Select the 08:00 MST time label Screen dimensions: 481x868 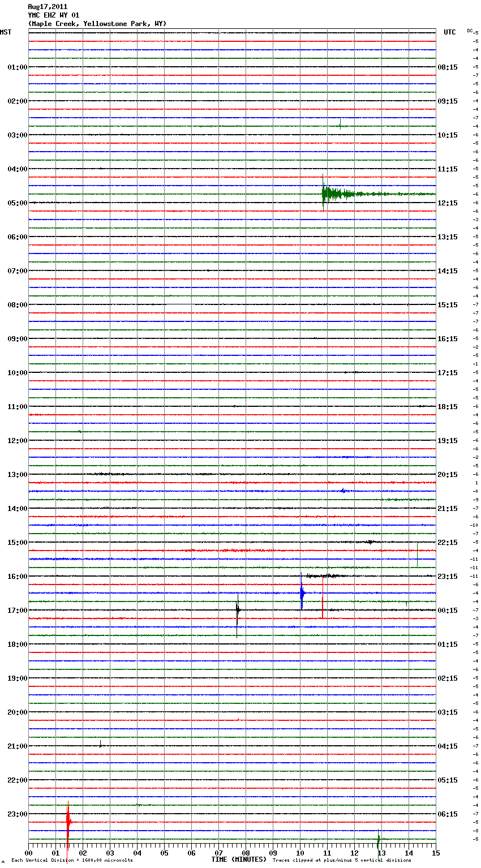18,305
